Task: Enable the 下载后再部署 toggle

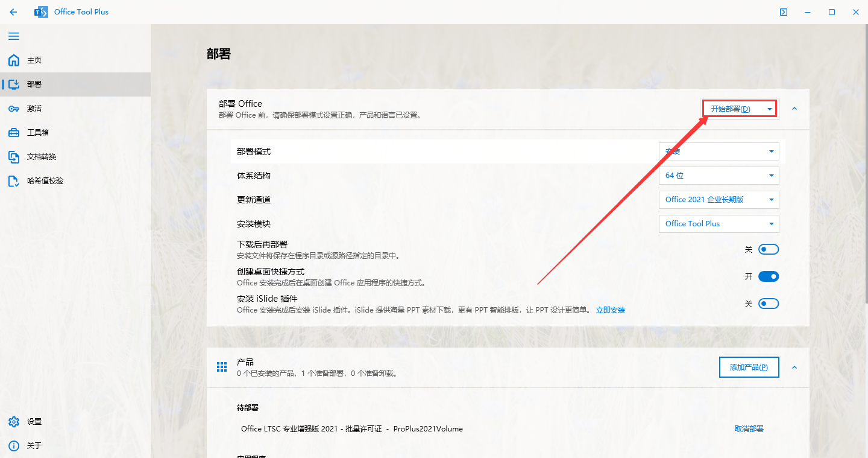Action: point(769,249)
